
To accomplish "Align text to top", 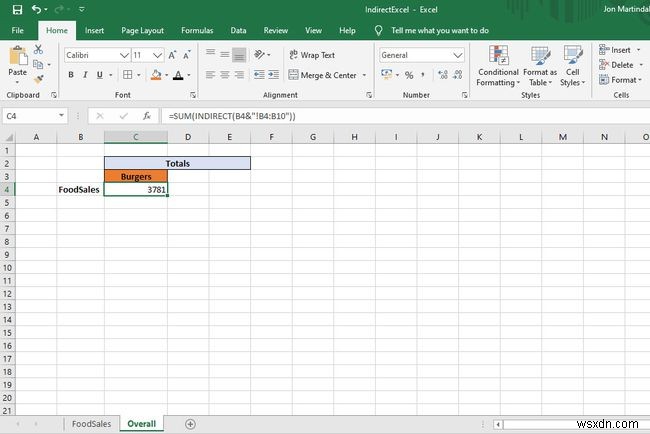I will tap(210, 54).
